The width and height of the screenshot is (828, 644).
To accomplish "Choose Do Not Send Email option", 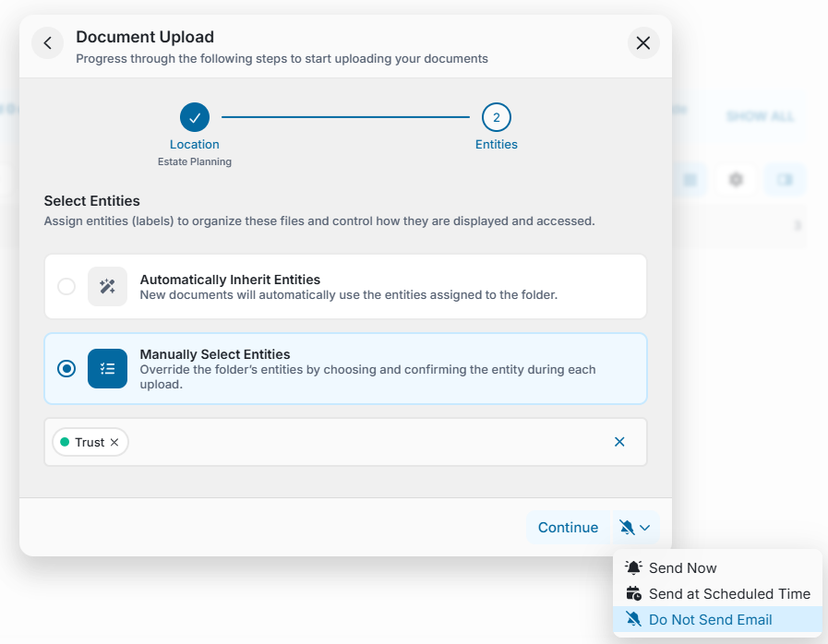I will pos(717,620).
